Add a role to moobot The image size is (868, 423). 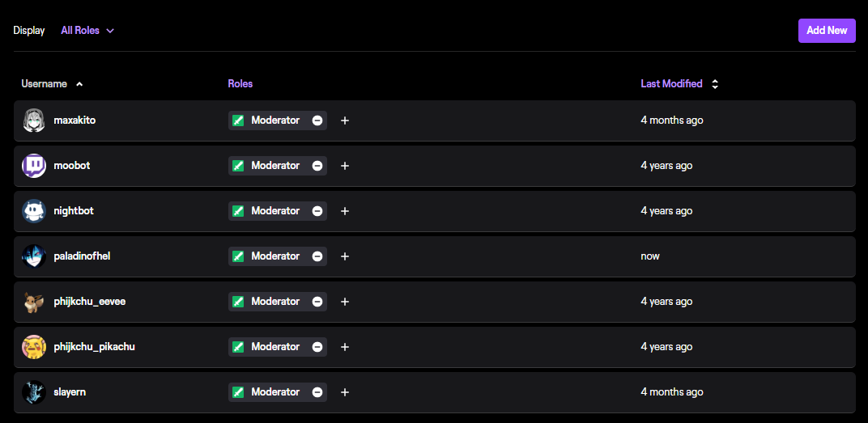coord(344,166)
